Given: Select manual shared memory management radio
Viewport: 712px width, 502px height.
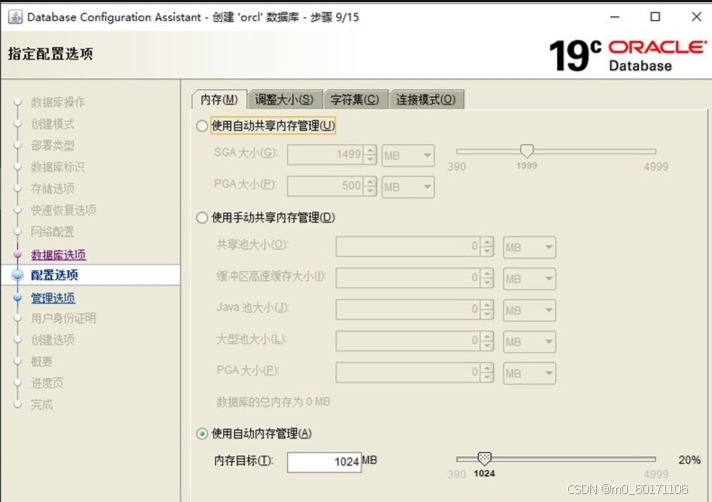Looking at the screenshot, I should [x=202, y=218].
